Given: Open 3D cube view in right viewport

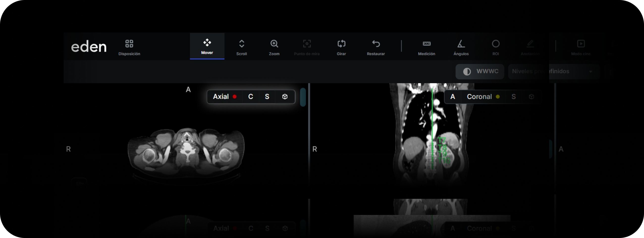Looking at the screenshot, I should 531,97.
